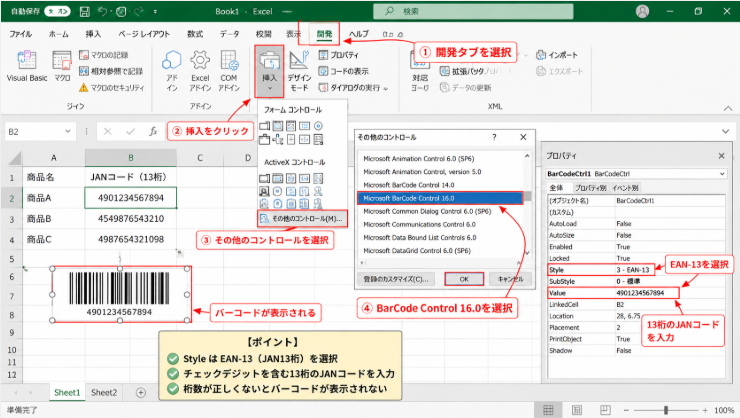The height and width of the screenshot is (418, 740).
Task: Click キャンセル in the controls dialog
Action: (x=510, y=279)
